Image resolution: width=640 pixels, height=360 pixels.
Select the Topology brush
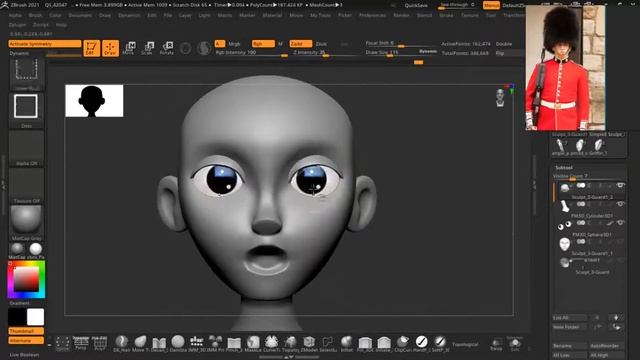coord(291,343)
